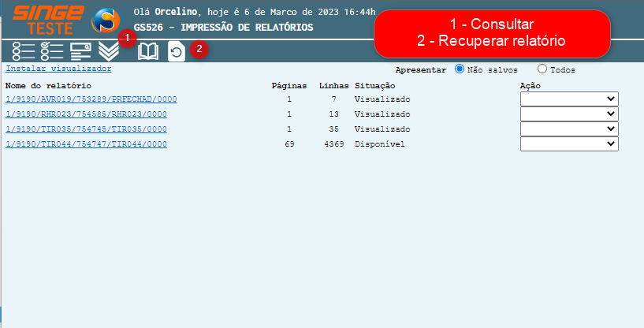Click the Nome do relatório column header
644x328 pixels.
click(x=49, y=85)
